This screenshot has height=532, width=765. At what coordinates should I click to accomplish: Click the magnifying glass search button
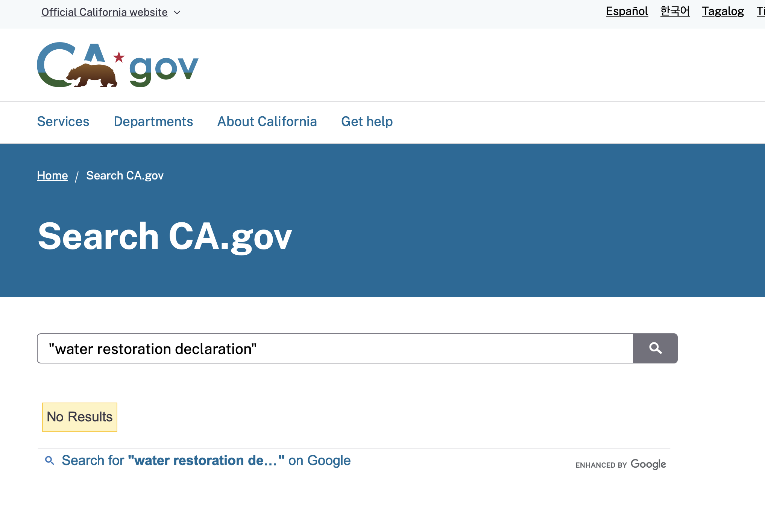point(655,348)
